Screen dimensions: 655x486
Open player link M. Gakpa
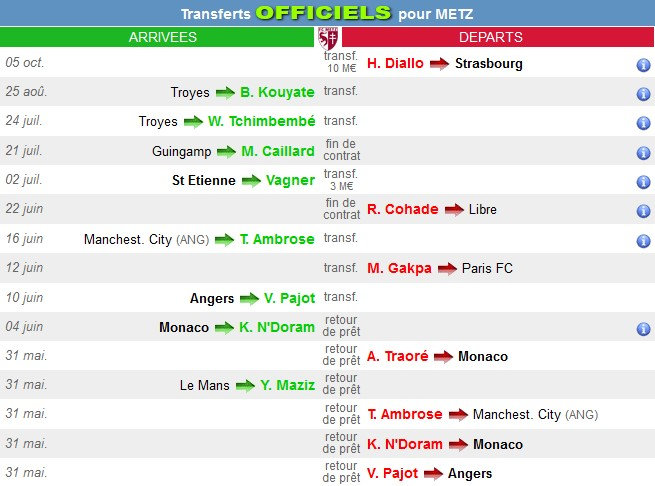[x=399, y=268]
